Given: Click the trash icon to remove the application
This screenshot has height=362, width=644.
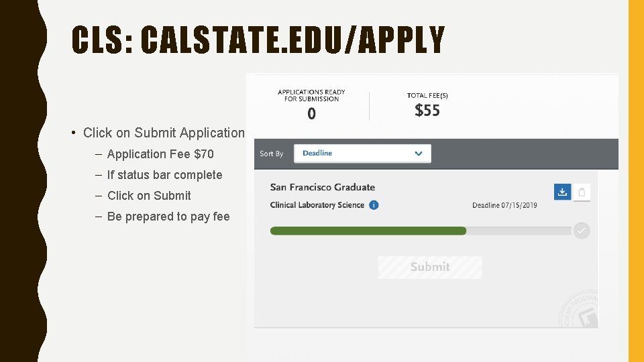Looking at the screenshot, I should click(x=582, y=192).
